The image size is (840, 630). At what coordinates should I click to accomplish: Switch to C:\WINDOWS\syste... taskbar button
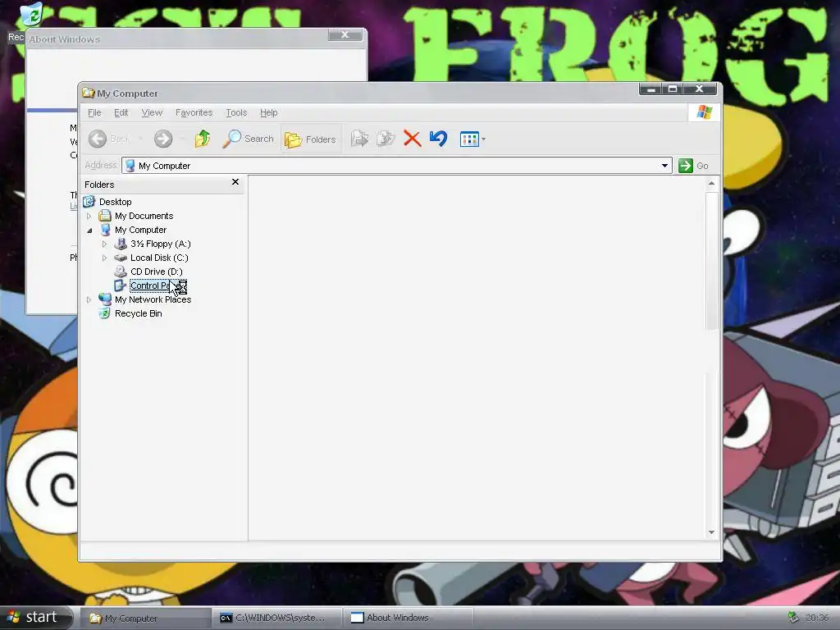[x=277, y=618]
